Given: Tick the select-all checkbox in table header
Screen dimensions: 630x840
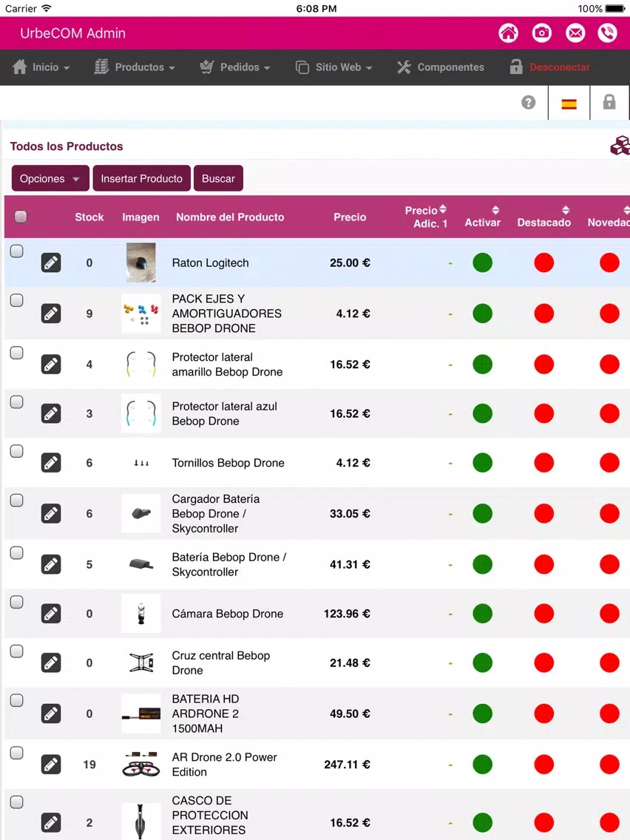Looking at the screenshot, I should pyautogui.click(x=21, y=217).
